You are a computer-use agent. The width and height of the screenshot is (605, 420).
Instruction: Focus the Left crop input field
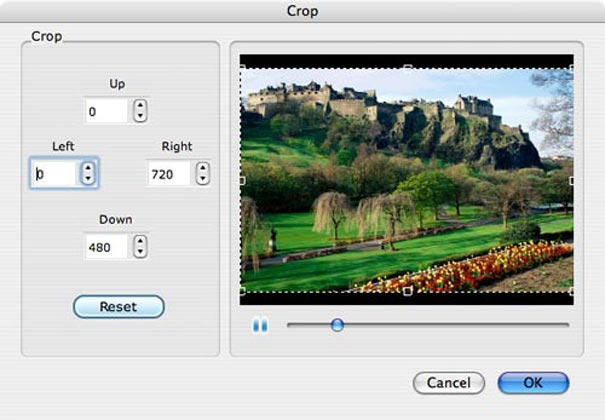(55, 173)
